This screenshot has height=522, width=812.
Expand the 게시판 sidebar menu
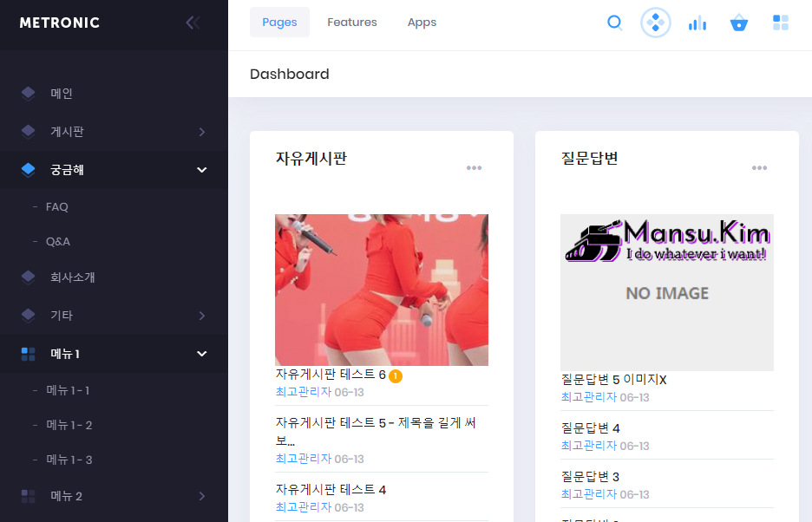pos(201,132)
